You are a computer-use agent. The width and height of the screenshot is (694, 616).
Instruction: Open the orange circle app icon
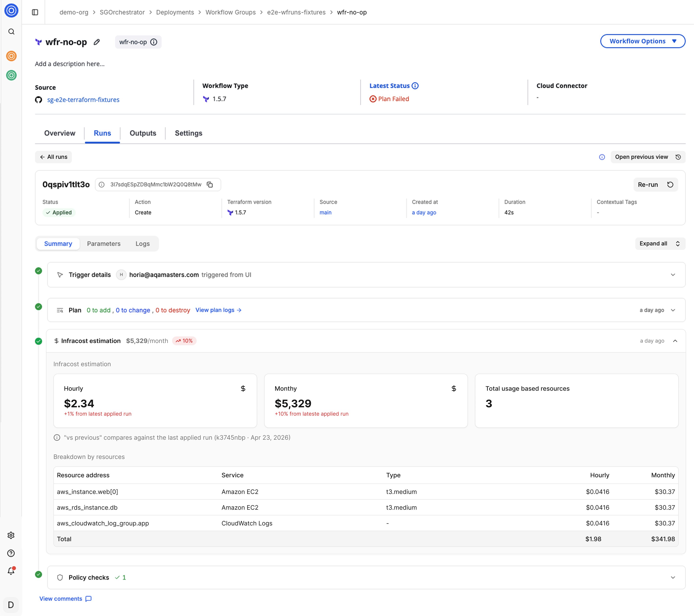[x=11, y=56]
